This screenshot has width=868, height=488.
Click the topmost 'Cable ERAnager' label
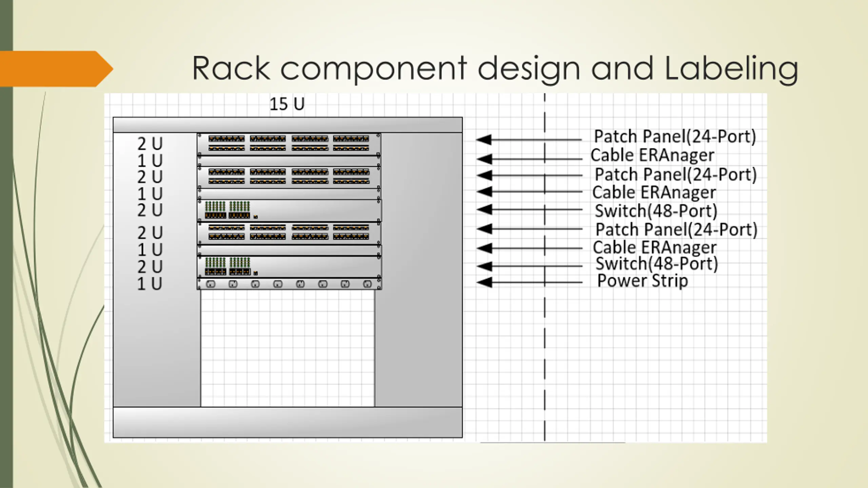tap(652, 156)
